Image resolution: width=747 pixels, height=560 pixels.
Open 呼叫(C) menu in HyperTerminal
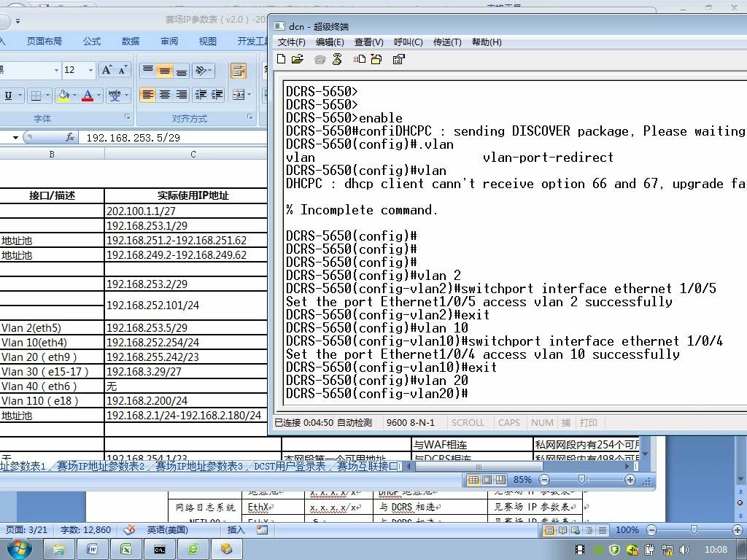coord(409,42)
